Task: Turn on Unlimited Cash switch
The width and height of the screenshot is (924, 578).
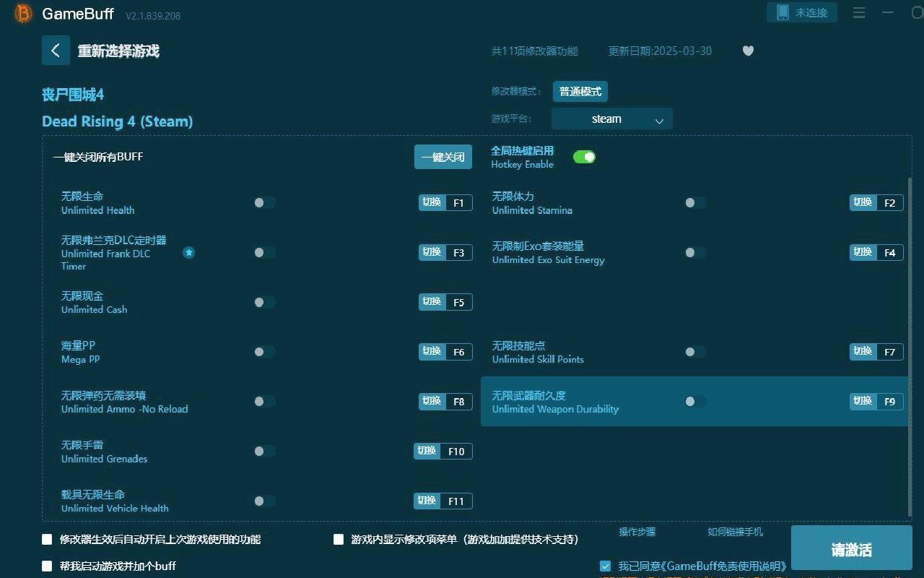Action: point(264,302)
